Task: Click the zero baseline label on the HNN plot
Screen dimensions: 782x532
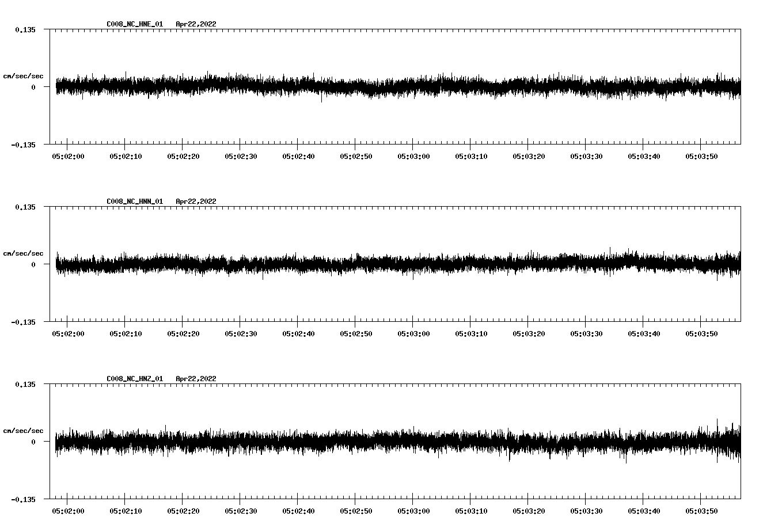Action: pos(33,264)
